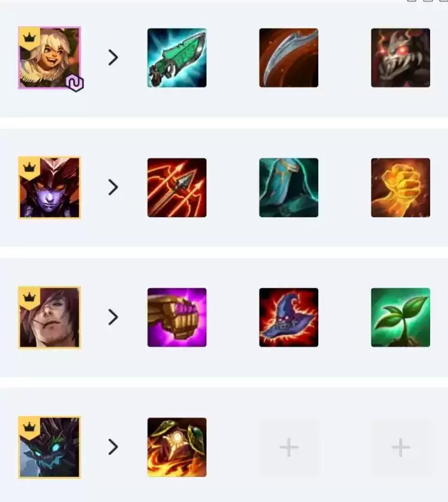Select the red multi-arrow Runaan's Hurricane icon

(177, 188)
